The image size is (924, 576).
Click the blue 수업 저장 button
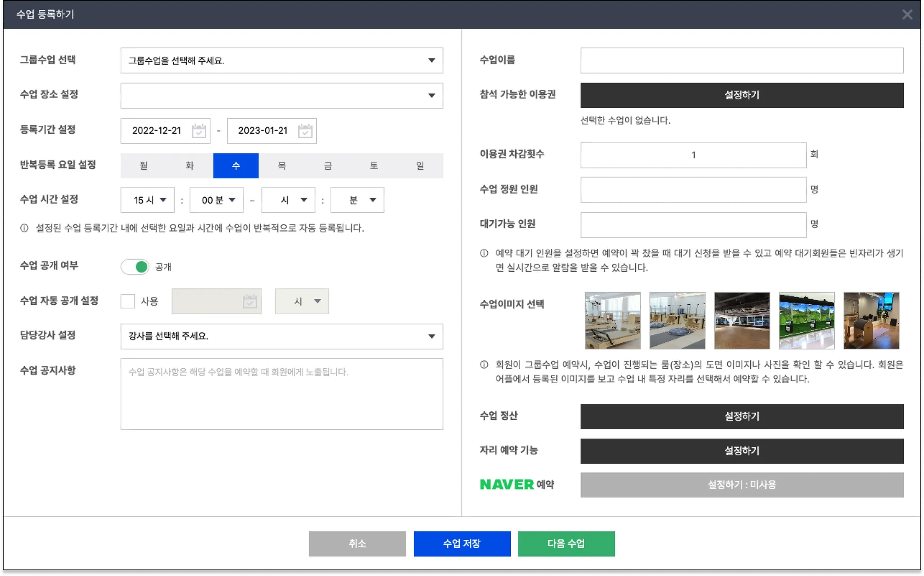(462, 543)
